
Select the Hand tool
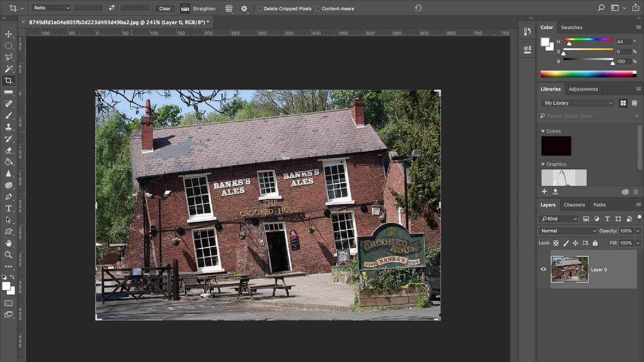click(x=9, y=243)
